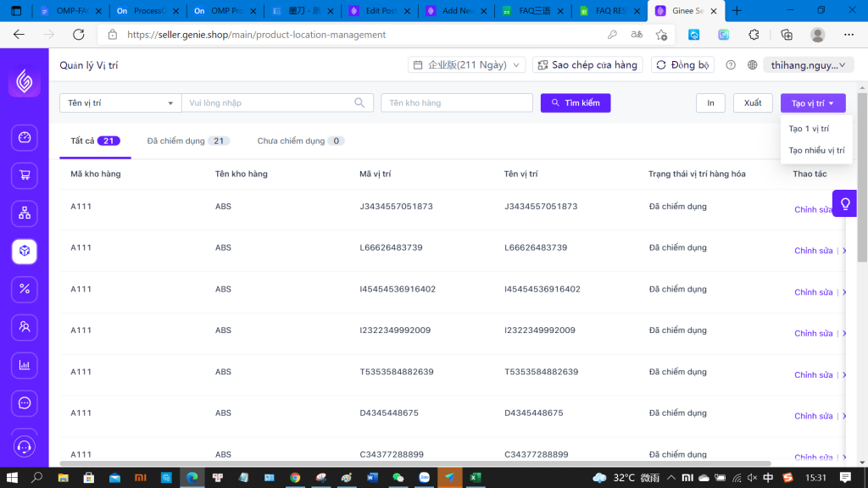Click the Trạng thái vị trí hàng hóa header
The height and width of the screenshot is (488, 868).
697,174
